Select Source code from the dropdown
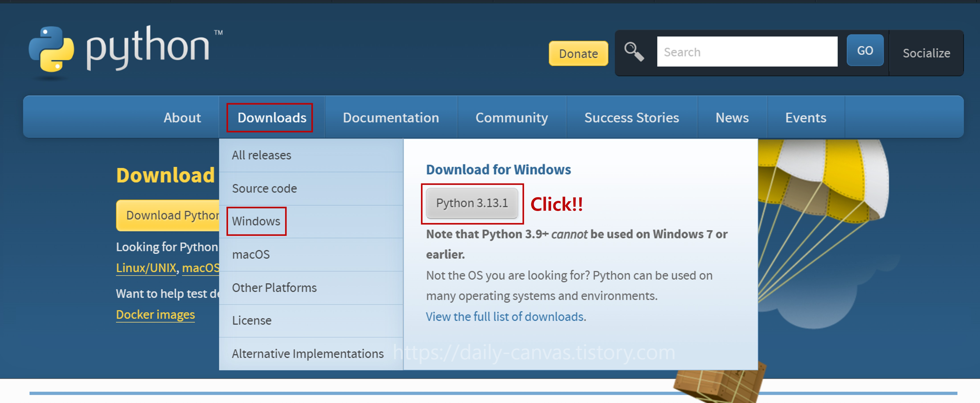Image resolution: width=980 pixels, height=403 pixels. click(x=264, y=188)
